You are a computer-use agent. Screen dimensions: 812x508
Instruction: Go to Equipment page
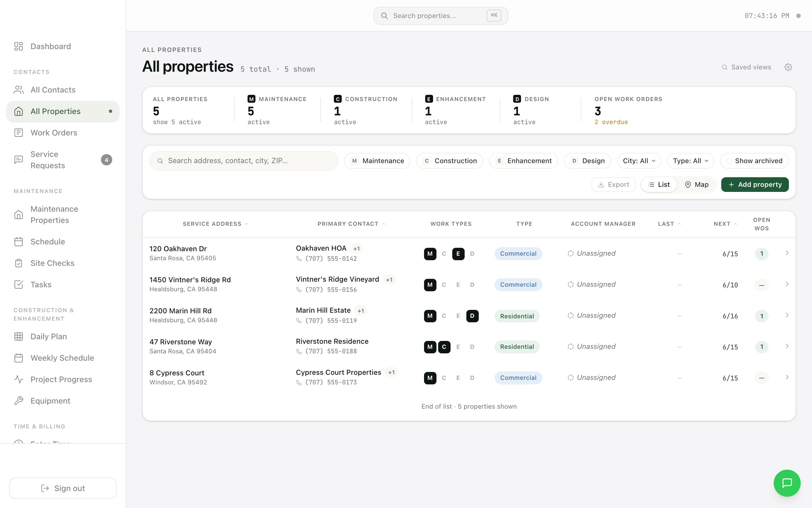63,401
